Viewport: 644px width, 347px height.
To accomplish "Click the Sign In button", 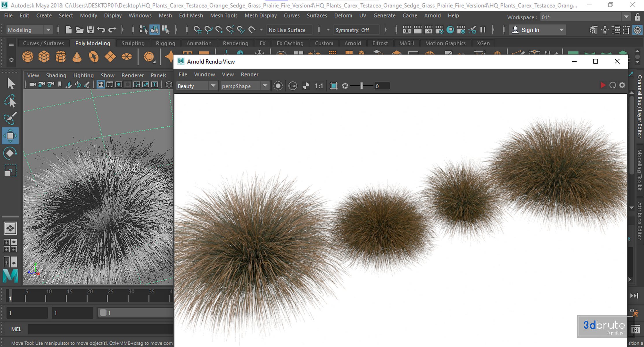I will tap(530, 30).
